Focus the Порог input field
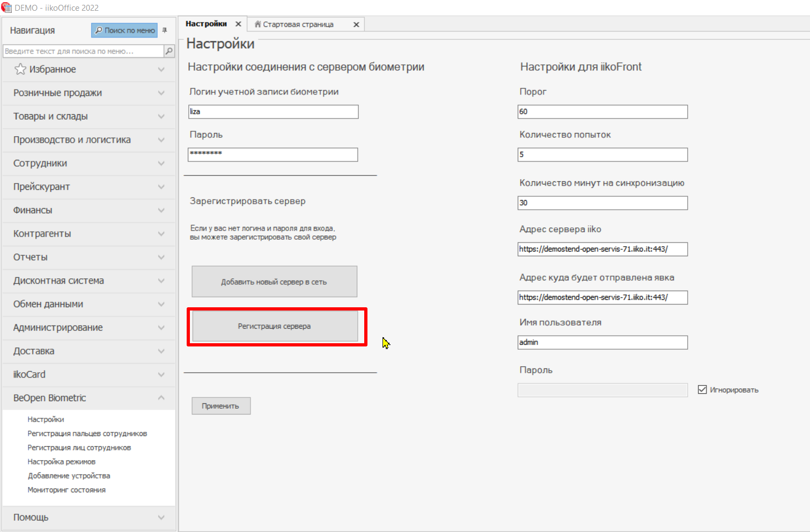The image size is (810, 532). pyautogui.click(x=602, y=112)
